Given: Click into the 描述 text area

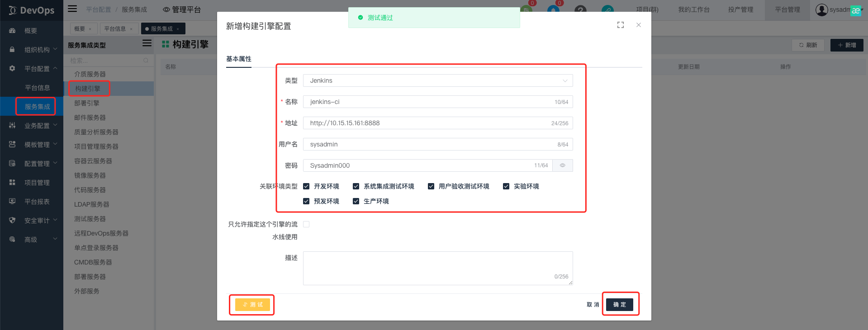Looking at the screenshot, I should point(437,268).
